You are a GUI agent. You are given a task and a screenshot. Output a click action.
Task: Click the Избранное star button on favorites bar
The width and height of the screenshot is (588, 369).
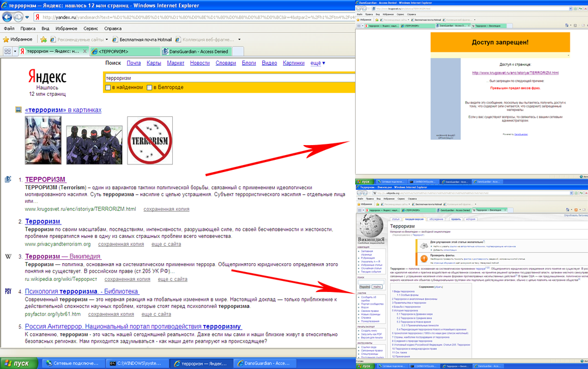tap(18, 39)
